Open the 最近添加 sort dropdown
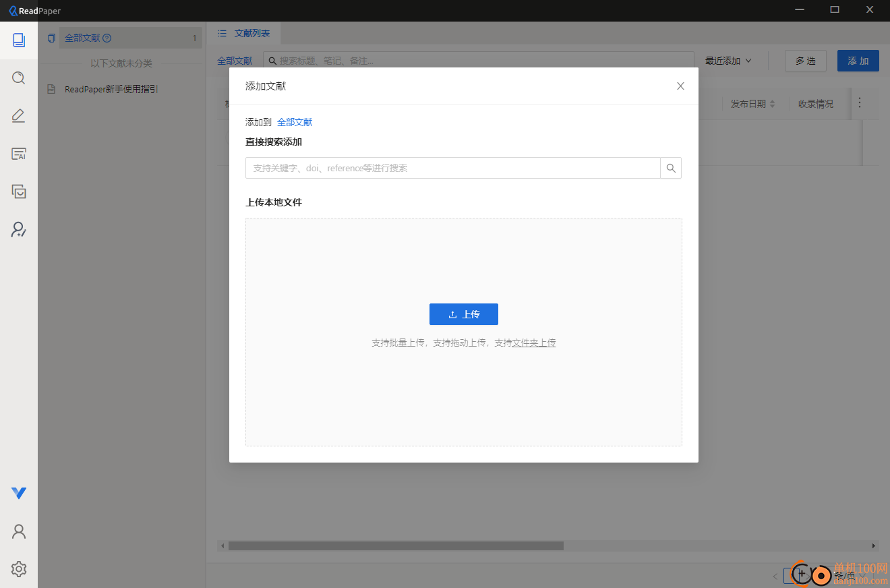Image resolution: width=890 pixels, height=588 pixels. click(x=728, y=61)
